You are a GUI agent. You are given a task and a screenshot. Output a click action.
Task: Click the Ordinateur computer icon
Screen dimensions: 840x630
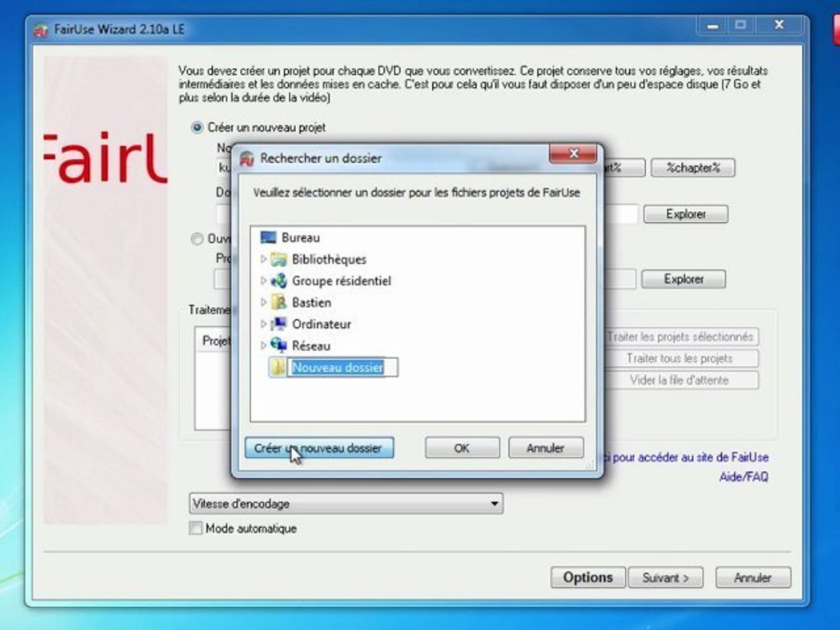click(x=279, y=324)
